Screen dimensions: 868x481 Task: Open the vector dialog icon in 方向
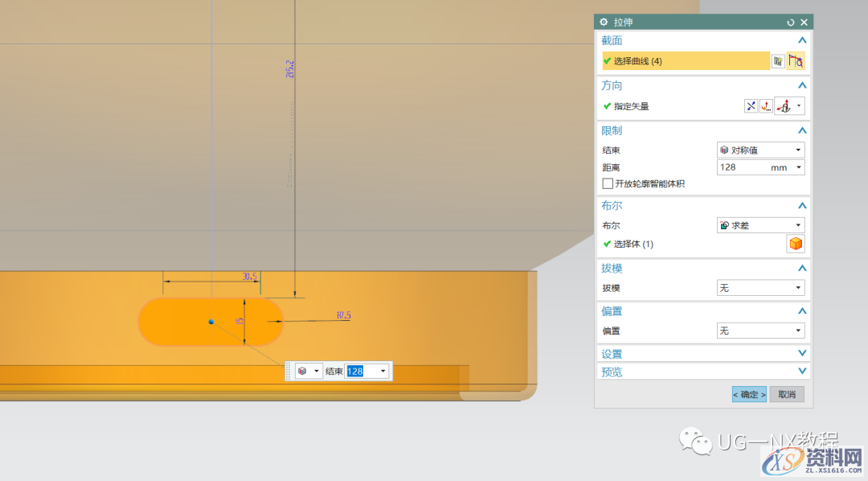click(766, 106)
